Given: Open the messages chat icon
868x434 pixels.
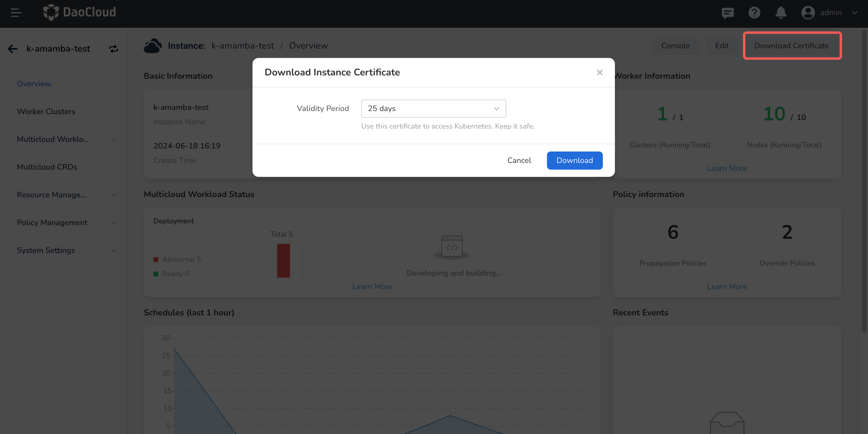Looking at the screenshot, I should click(x=728, y=13).
